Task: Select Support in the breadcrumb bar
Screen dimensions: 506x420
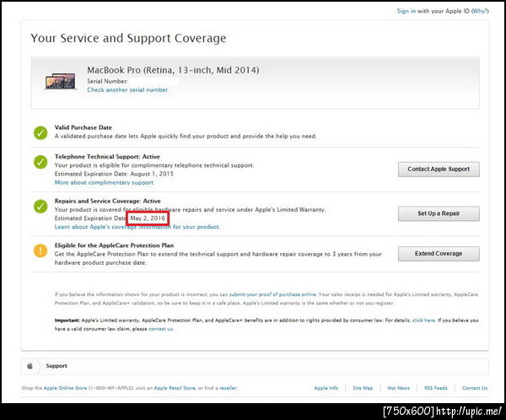Action: 57,366
